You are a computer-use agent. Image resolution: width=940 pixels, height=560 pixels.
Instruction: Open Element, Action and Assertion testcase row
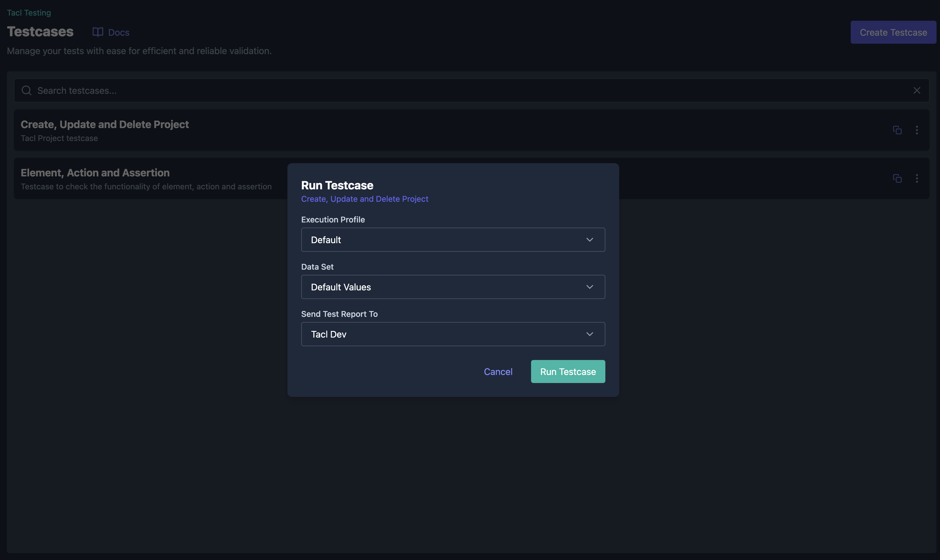pyautogui.click(x=471, y=178)
